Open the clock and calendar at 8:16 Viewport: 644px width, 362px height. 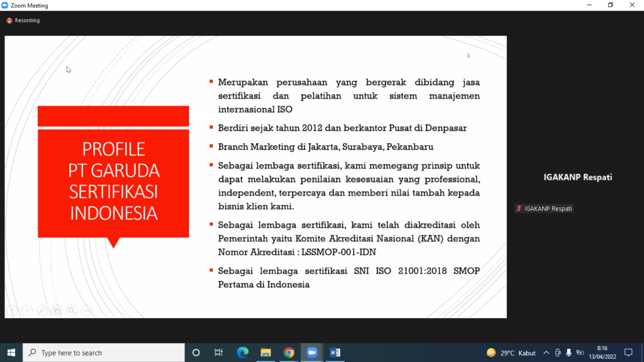click(x=602, y=353)
